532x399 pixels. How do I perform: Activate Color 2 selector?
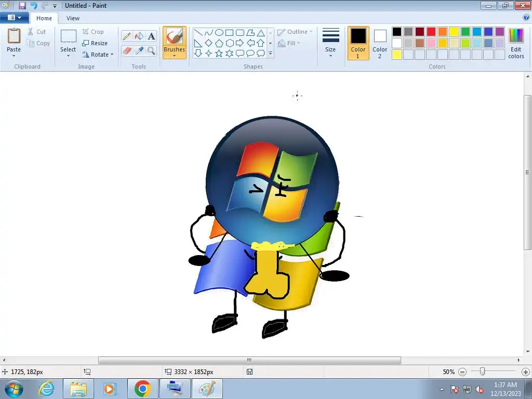(380, 43)
